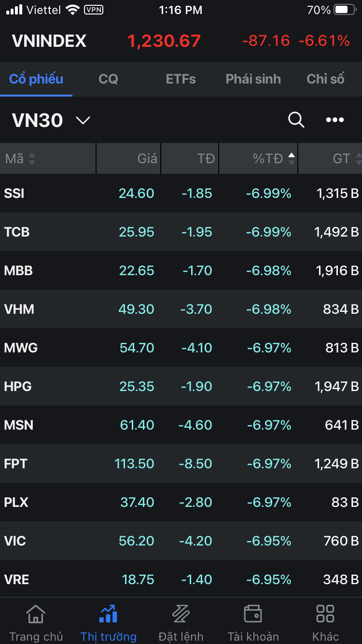The width and height of the screenshot is (362, 644).
Task: Expand the VN30 index dropdown
Action: coord(83,120)
